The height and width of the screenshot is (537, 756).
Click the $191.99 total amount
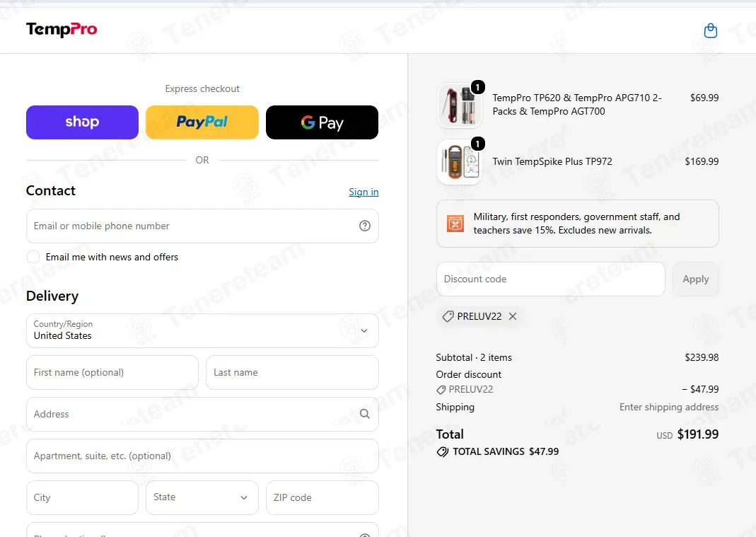[698, 434]
